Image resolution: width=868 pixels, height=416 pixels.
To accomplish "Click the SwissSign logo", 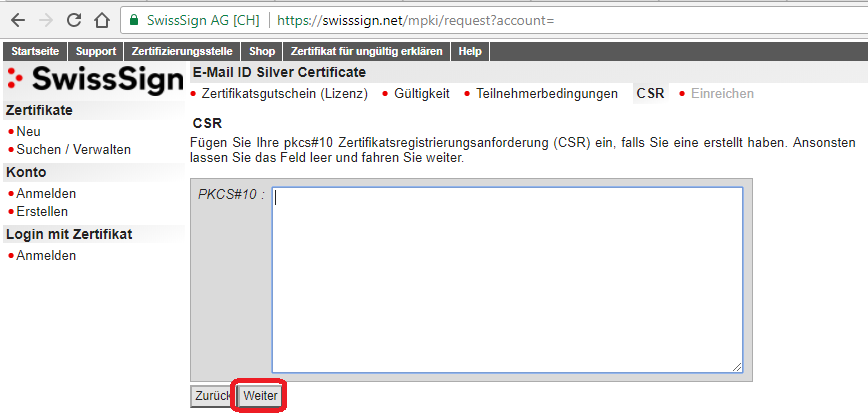I will coord(94,79).
